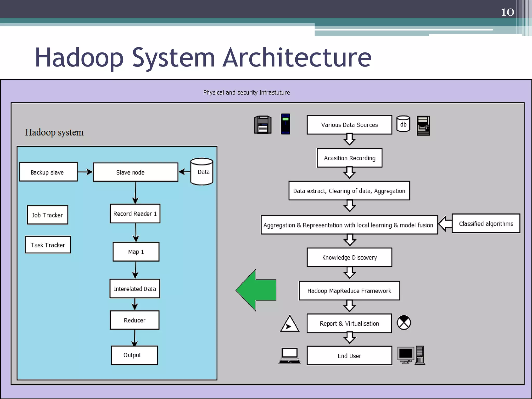Screen dimensions: 532x399
Task: Click the crossed circle icon
Action: point(404,323)
